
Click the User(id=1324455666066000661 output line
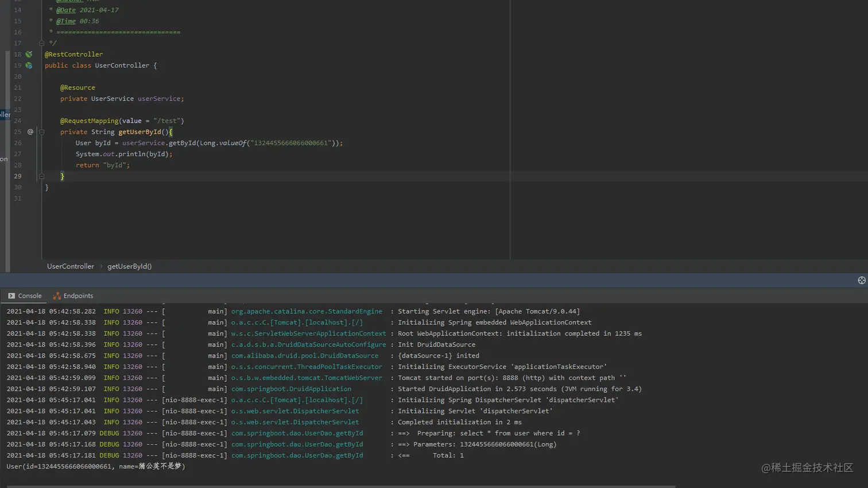96,466
